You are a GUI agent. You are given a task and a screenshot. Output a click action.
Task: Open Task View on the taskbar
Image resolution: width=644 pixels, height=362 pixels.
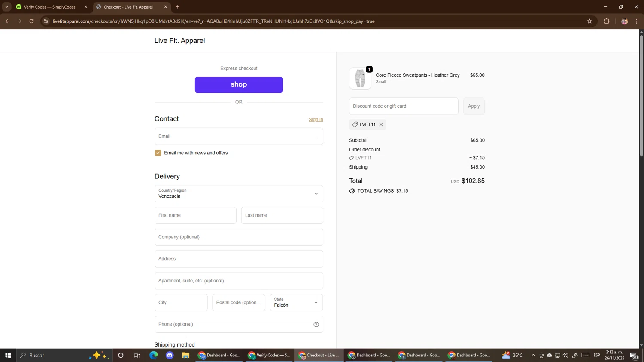pyautogui.click(x=137, y=355)
